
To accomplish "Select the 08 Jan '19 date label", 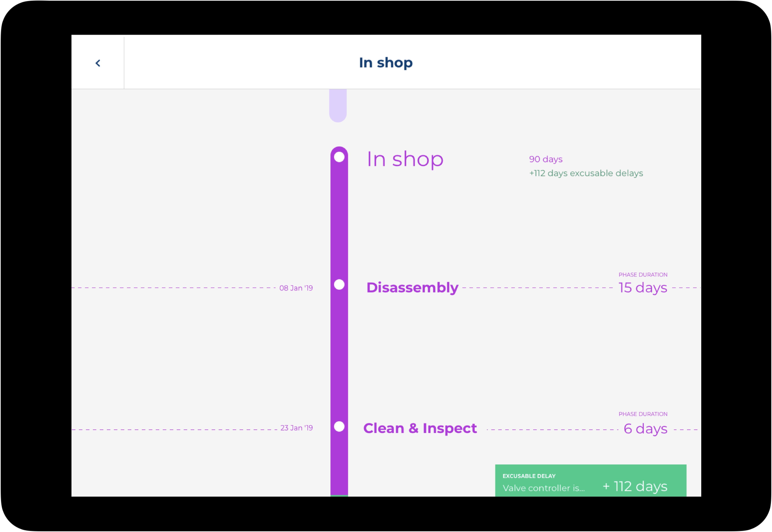I will click(296, 288).
